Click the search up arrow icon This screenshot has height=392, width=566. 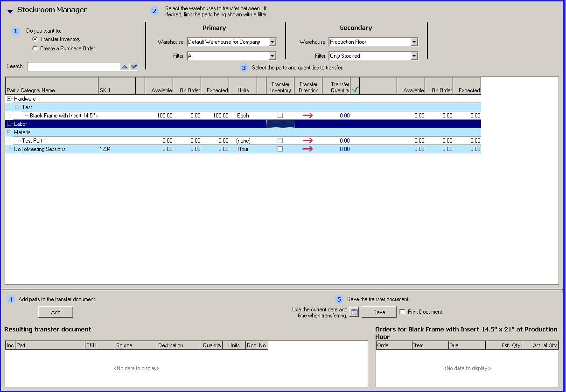click(125, 67)
